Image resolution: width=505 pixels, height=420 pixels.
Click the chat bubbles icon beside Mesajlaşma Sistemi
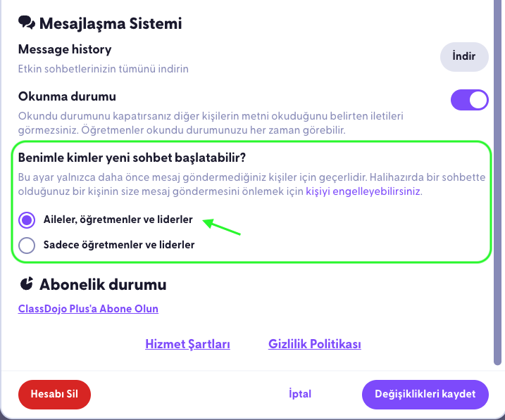pyautogui.click(x=26, y=23)
